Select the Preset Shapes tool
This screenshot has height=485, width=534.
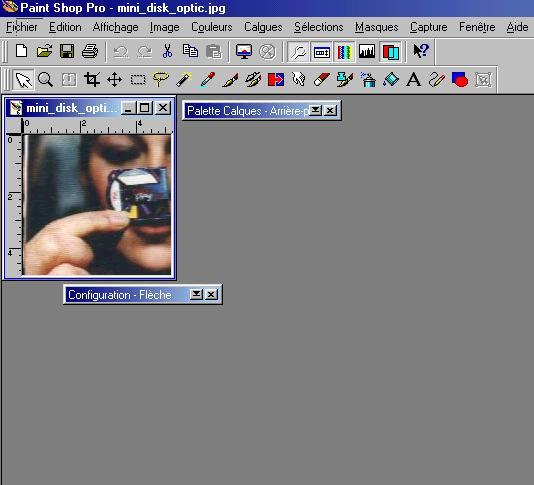point(460,80)
